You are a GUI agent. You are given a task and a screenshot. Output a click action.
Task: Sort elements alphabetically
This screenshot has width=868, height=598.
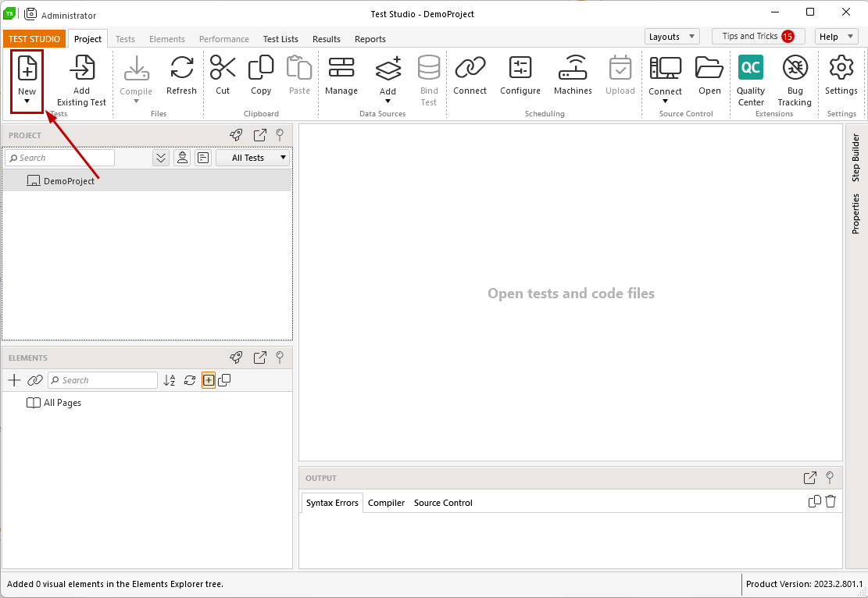click(x=170, y=380)
